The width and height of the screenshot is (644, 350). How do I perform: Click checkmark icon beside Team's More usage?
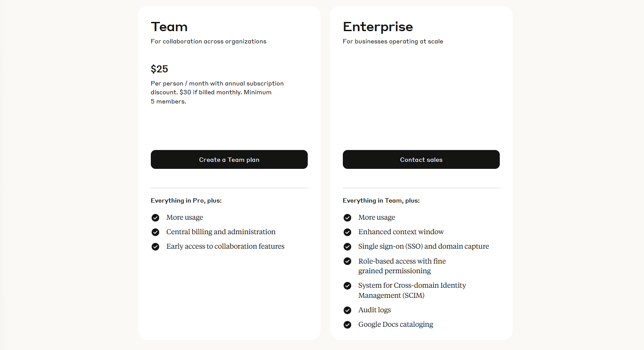tap(155, 218)
